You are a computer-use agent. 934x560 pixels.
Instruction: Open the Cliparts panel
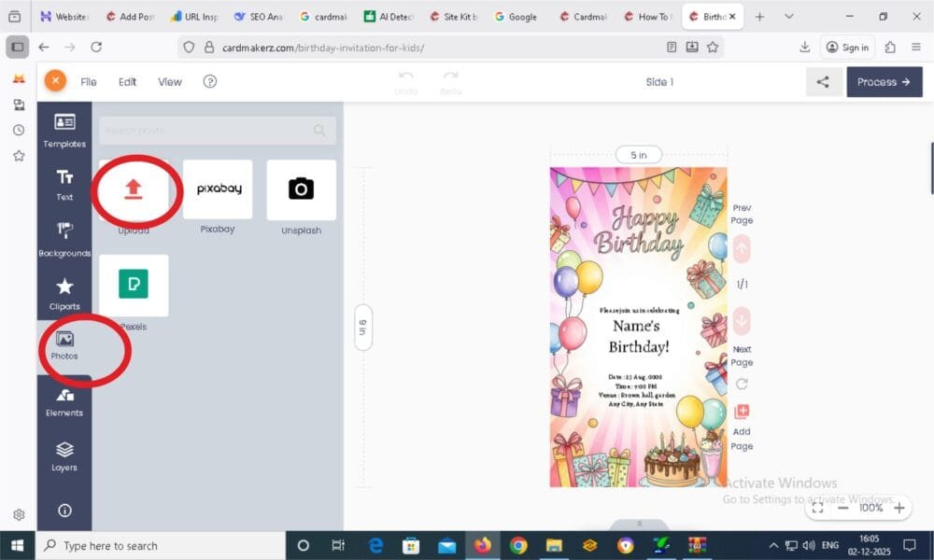point(64,293)
